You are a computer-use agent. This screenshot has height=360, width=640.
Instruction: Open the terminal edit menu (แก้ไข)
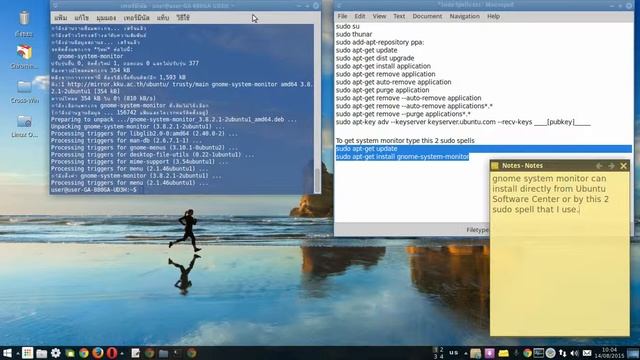[81, 18]
